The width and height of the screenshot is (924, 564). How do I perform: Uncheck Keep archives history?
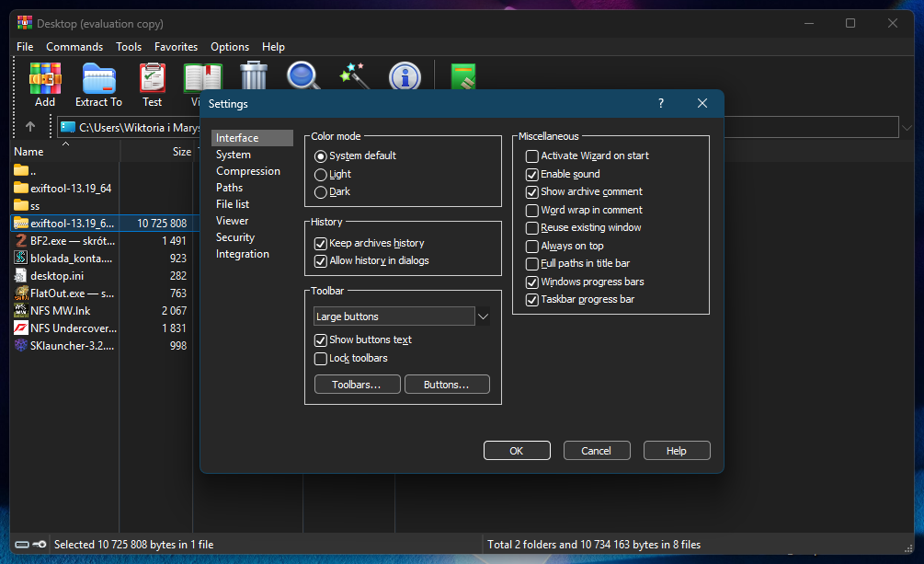[321, 244]
